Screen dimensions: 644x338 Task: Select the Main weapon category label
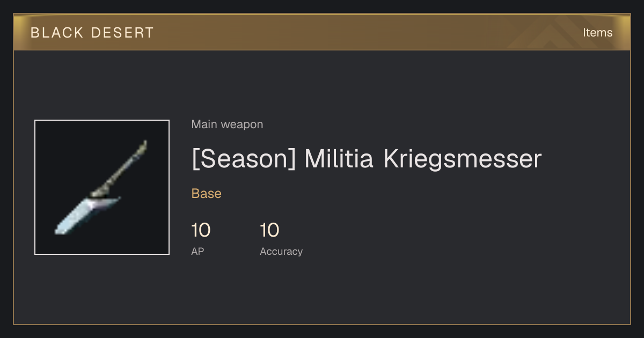coord(227,124)
